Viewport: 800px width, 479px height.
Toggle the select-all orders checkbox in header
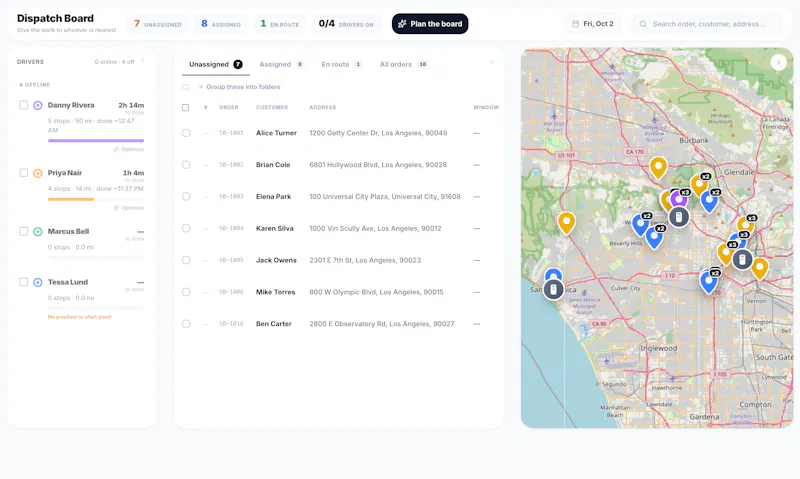186,108
